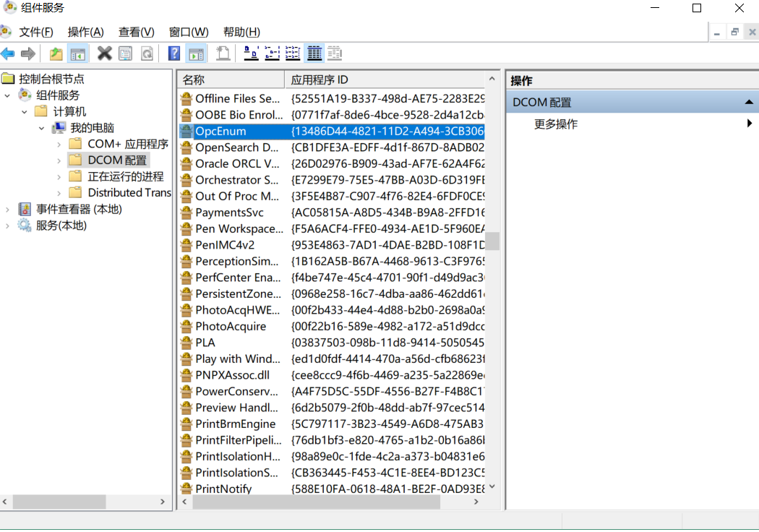Click the Forward arrow toolbar button
The image size is (759, 532).
(28, 53)
